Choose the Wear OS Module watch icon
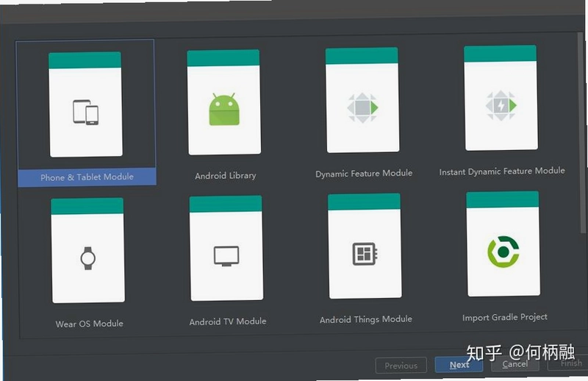588x381 pixels. tap(87, 258)
